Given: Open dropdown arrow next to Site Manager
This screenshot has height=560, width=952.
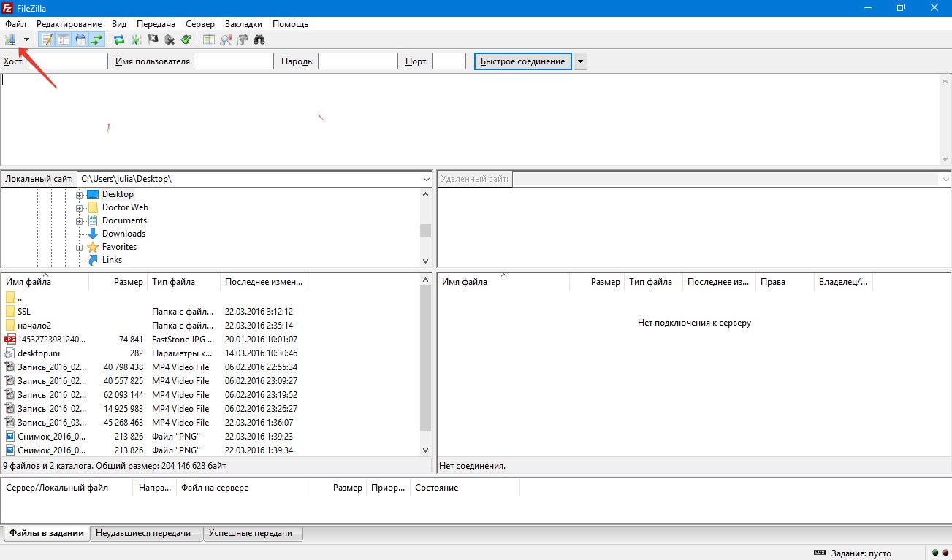Looking at the screenshot, I should click(x=26, y=39).
